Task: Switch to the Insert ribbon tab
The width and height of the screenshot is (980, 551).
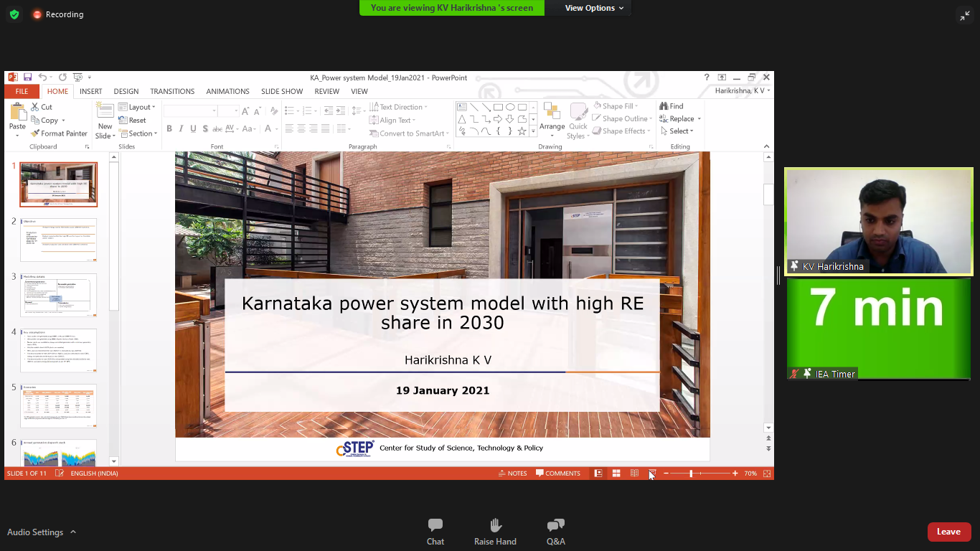Action: [x=90, y=92]
